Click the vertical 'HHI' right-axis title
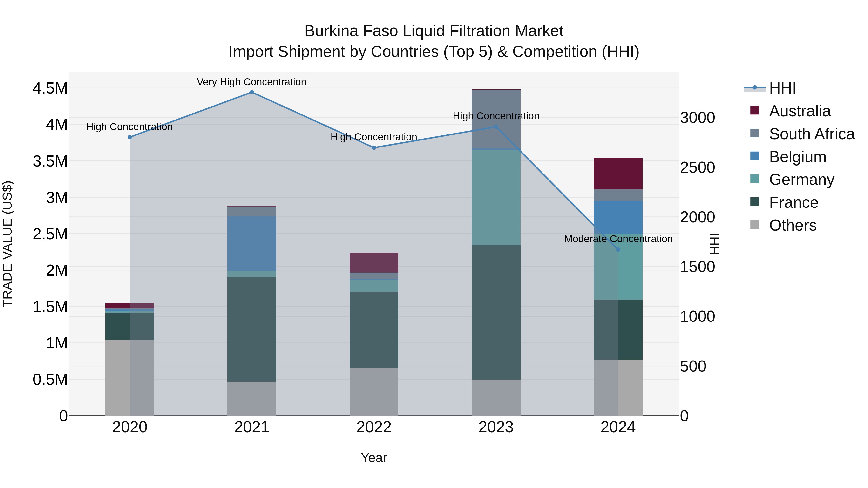 click(714, 244)
